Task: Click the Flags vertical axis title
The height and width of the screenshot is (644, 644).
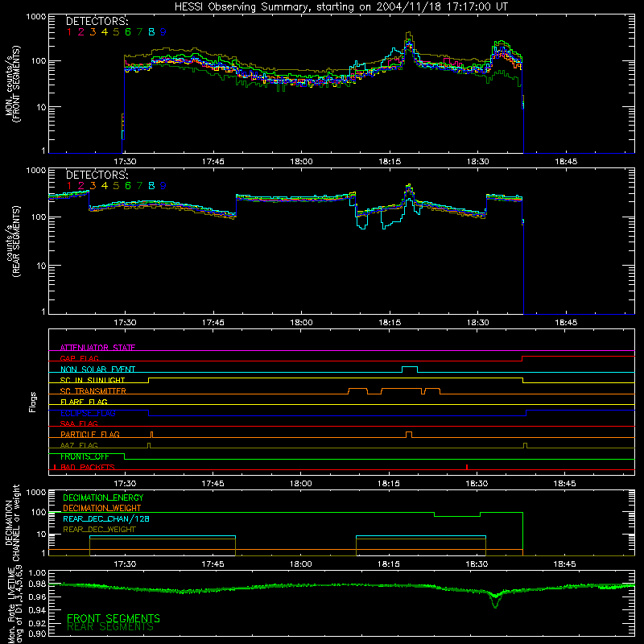Action: 33,402
